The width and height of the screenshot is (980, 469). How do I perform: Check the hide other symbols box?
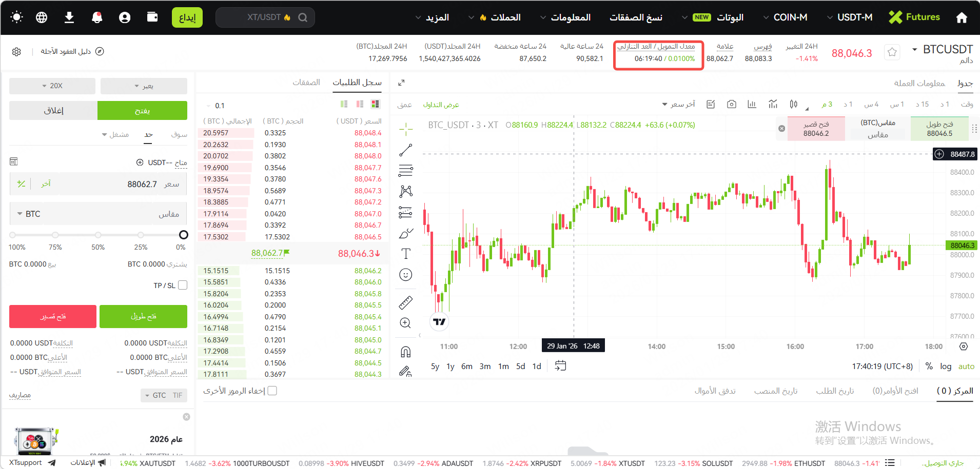pos(272,391)
